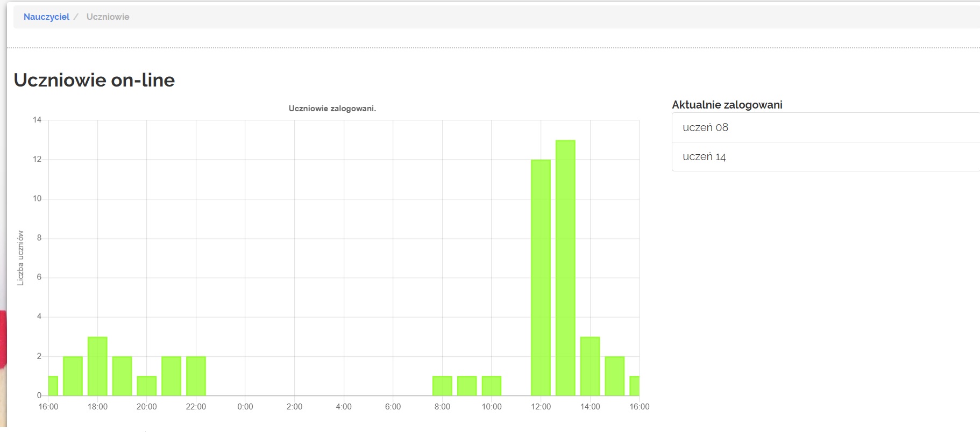Viewport: 980px width, 432px height.
Task: Click the 12:00 bar showing twelve students
Action: (541, 279)
